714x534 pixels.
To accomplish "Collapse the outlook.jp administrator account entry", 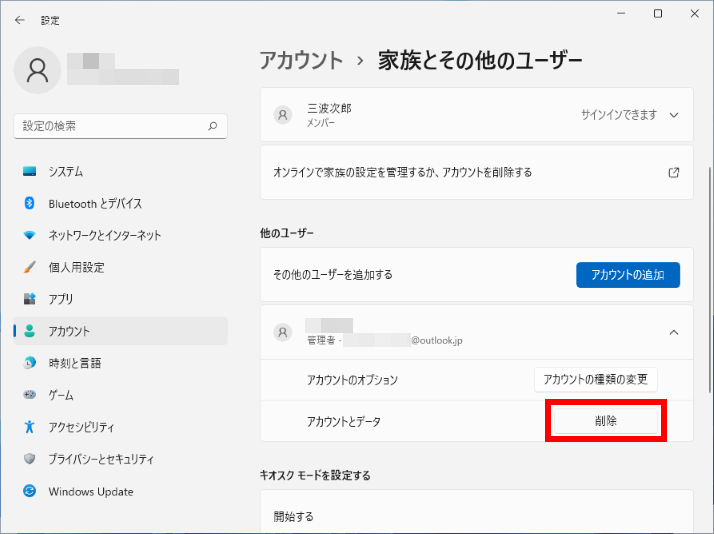I will coord(674,333).
